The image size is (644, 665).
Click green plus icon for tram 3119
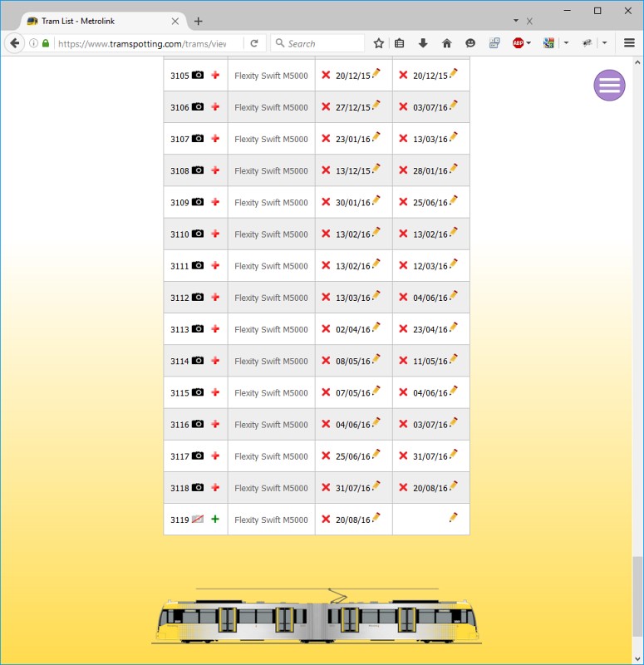pos(215,519)
